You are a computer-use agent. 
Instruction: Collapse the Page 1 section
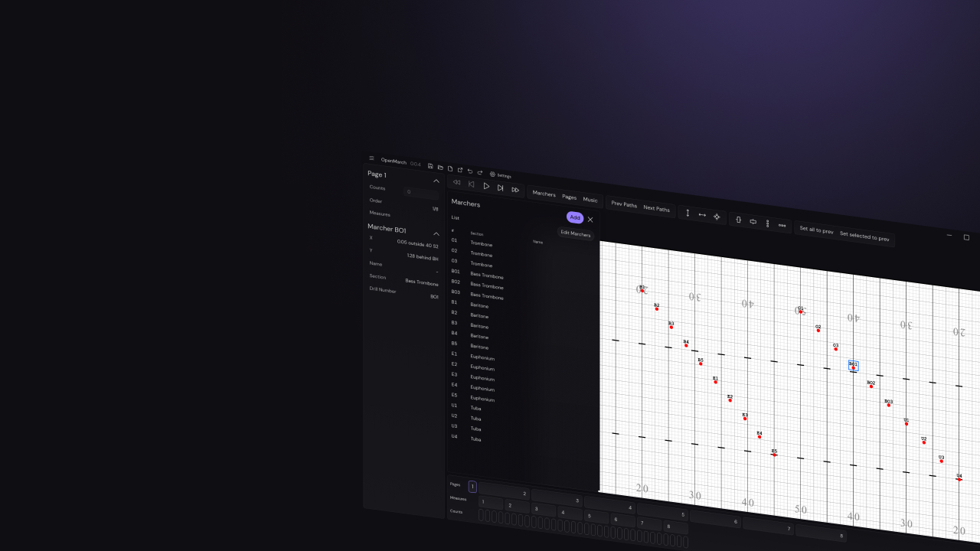[436, 181]
